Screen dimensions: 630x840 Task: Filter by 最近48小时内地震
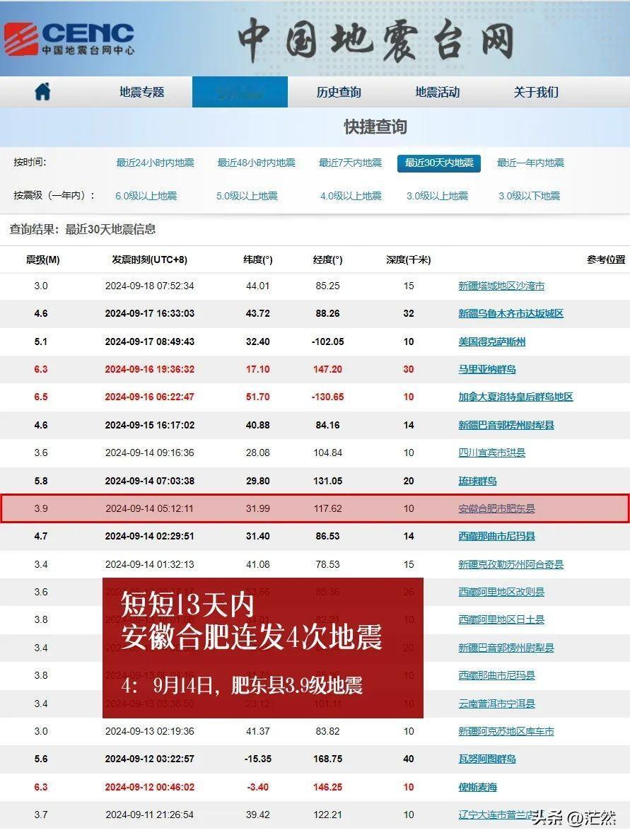[257, 163]
